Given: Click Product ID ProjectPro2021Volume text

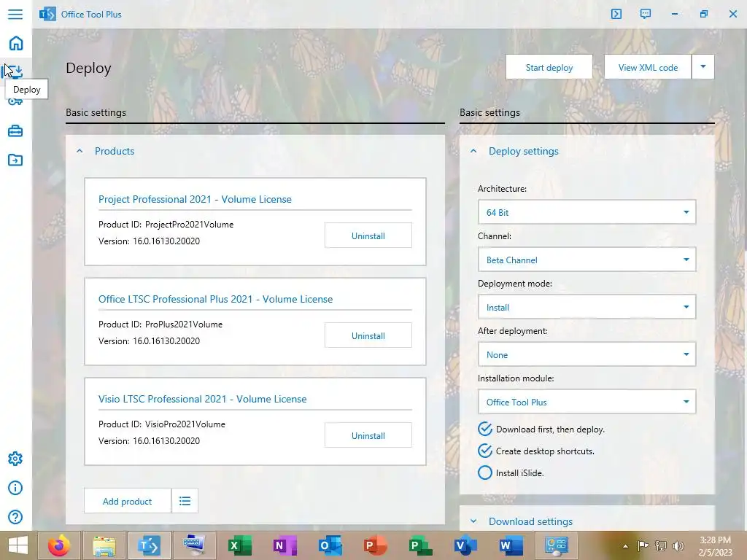Looking at the screenshot, I should [166, 225].
